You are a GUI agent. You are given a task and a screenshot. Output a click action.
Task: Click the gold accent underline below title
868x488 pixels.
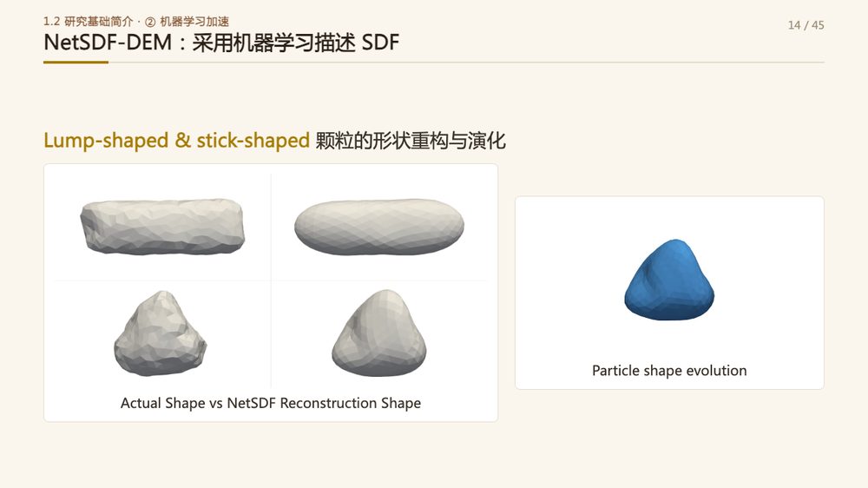(76, 62)
